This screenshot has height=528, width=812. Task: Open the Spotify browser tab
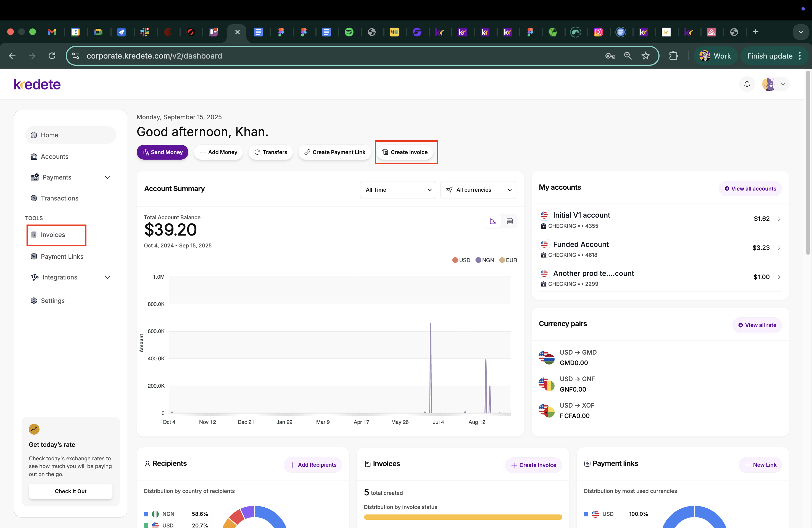click(x=349, y=32)
